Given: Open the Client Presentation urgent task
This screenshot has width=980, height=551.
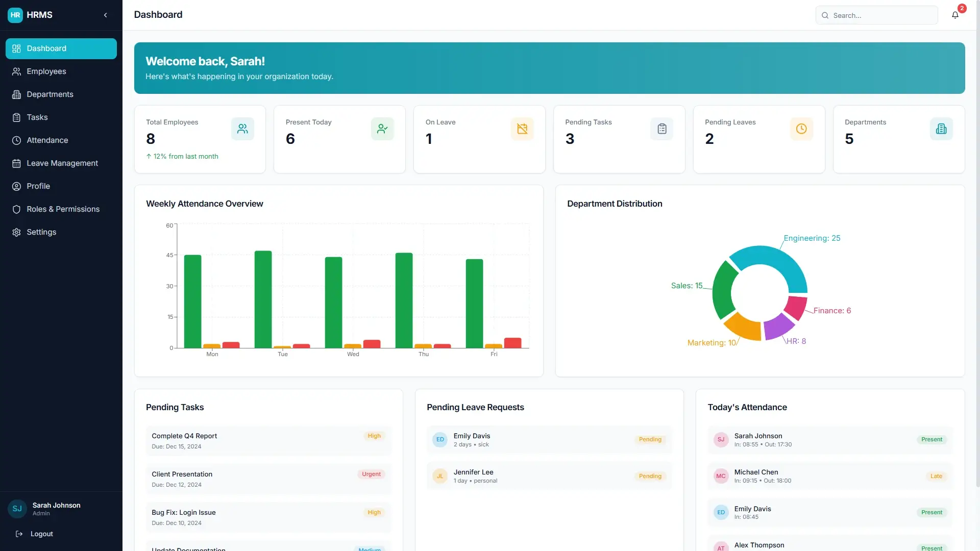Looking at the screenshot, I should click(x=268, y=479).
